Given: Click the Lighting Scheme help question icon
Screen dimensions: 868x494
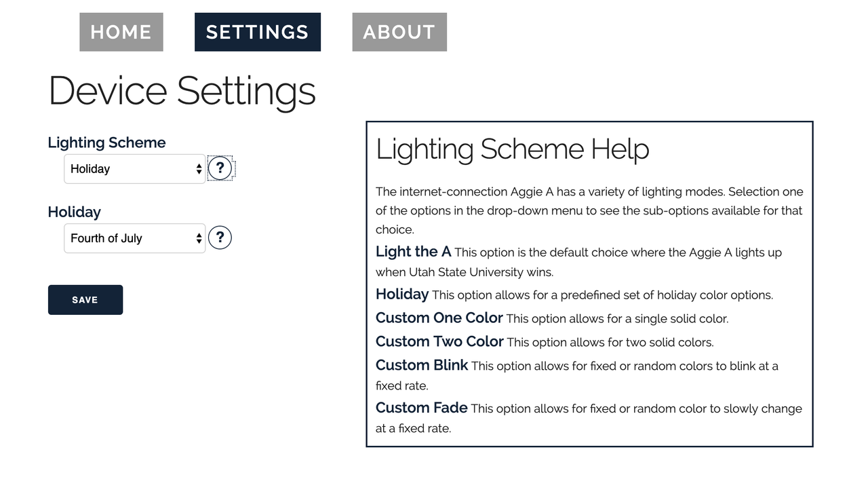Looking at the screenshot, I should 220,168.
